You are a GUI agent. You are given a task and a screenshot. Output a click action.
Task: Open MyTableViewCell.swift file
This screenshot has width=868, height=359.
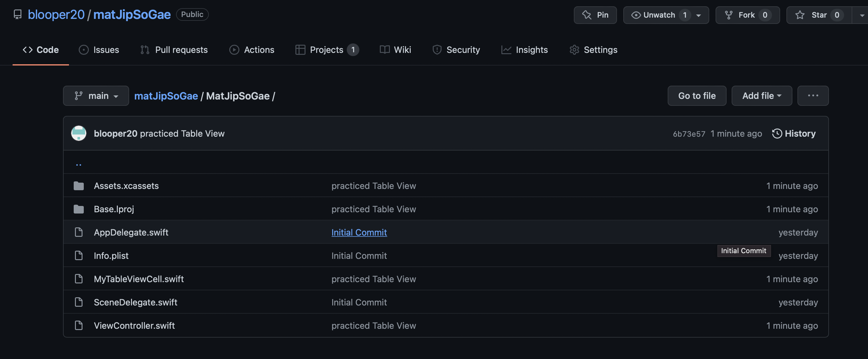point(139,279)
